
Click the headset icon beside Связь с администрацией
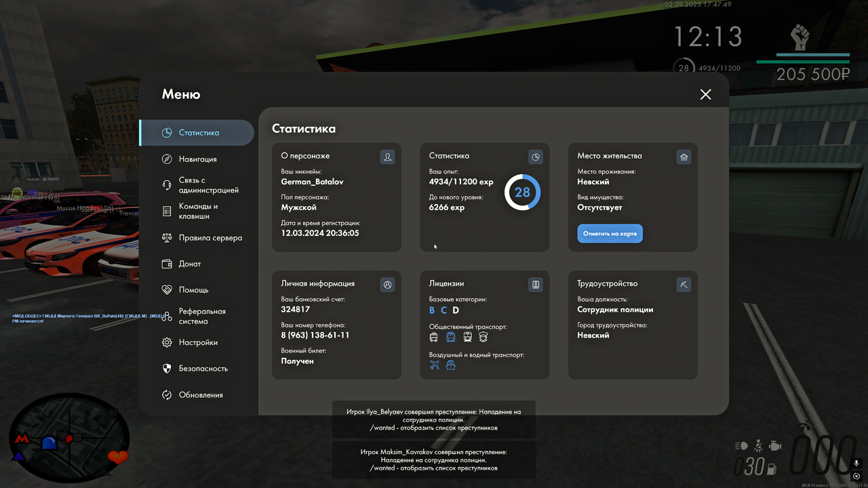[x=167, y=185]
